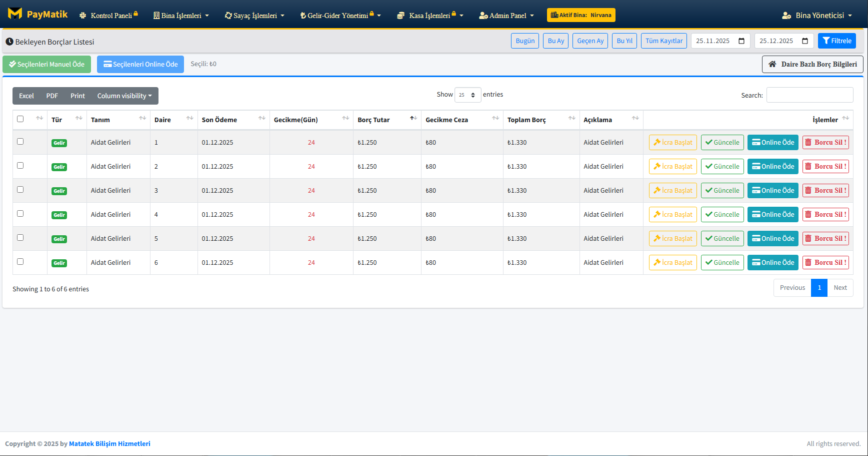868x456 pixels.
Task: Click the PayMatik logo icon
Action: [15, 14]
